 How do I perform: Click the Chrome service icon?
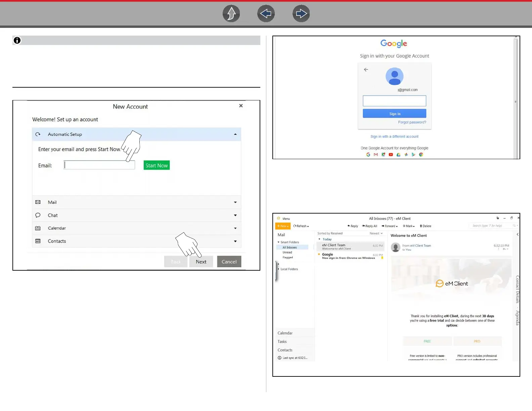[421, 155]
